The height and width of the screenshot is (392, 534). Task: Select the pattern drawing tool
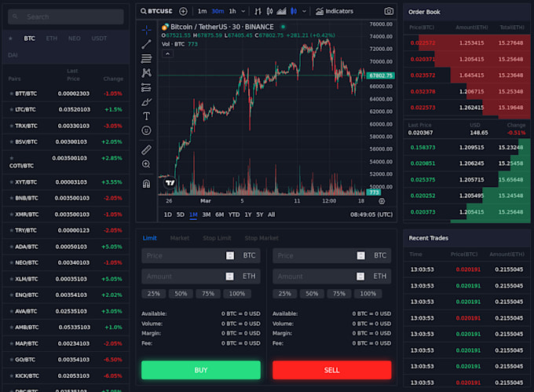click(146, 72)
